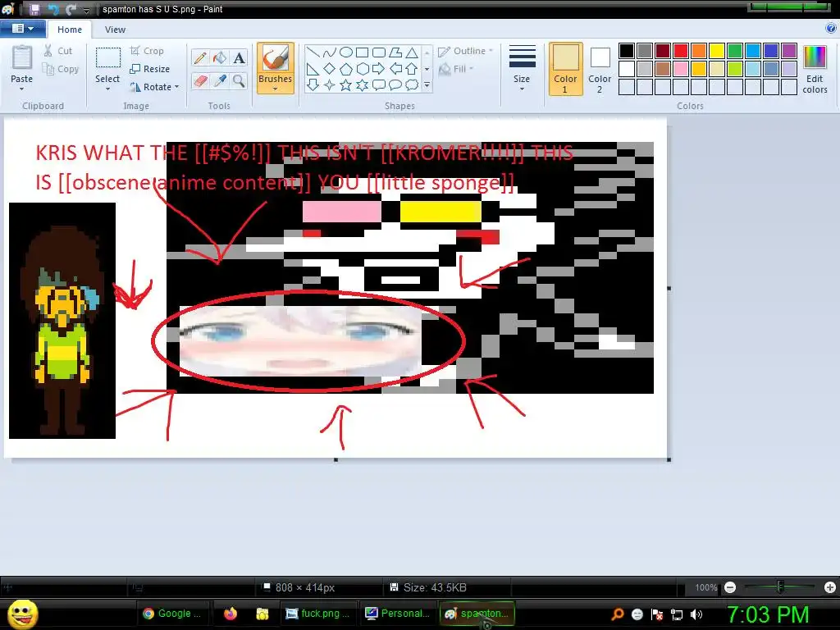The width and height of the screenshot is (840, 630).
Task: Open the Outline dropdown
Action: pyautogui.click(x=465, y=51)
